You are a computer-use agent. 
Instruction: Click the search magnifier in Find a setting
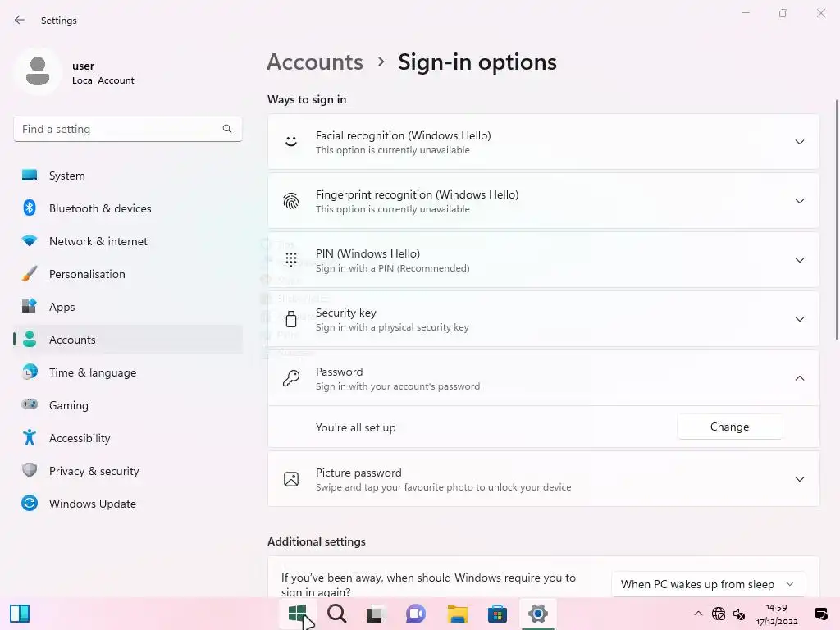[227, 129]
